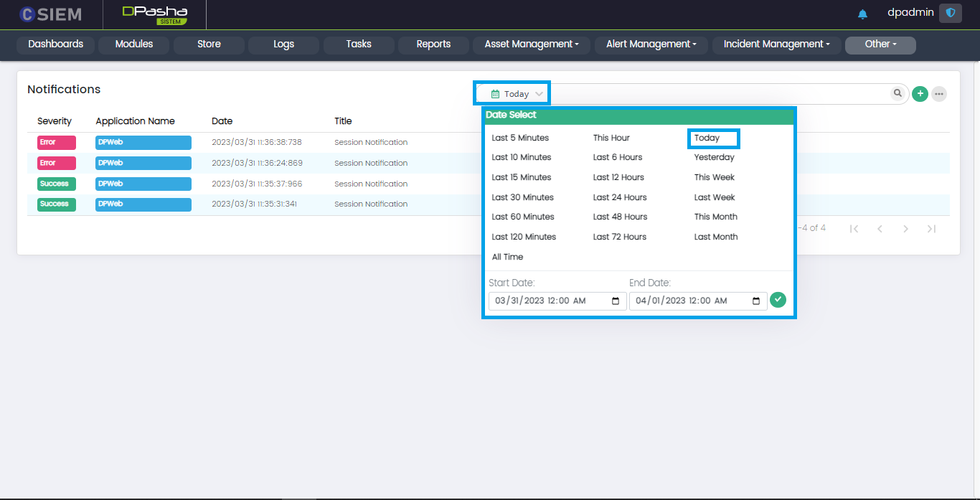Click the shield user icon
The width and height of the screenshot is (980, 500).
click(x=951, y=13)
